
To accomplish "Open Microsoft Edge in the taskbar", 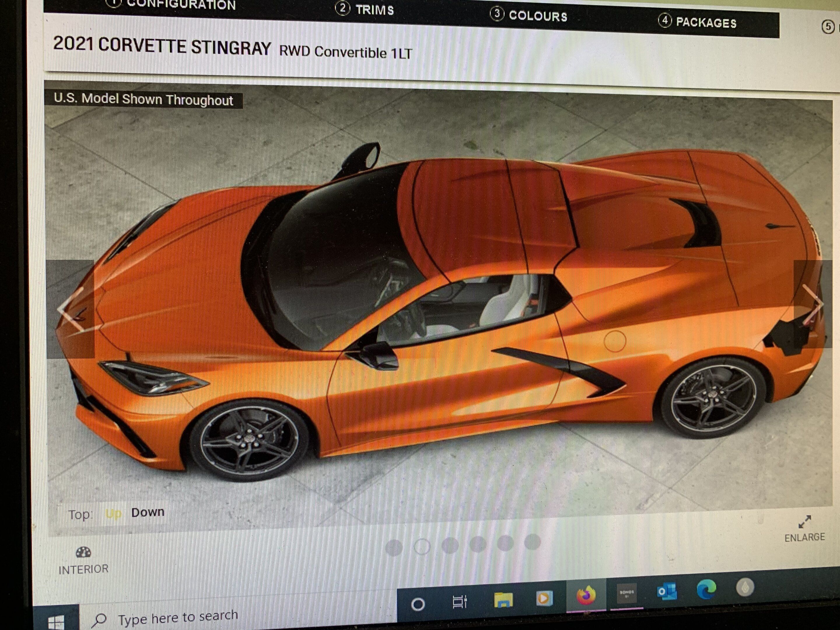I will click(706, 589).
